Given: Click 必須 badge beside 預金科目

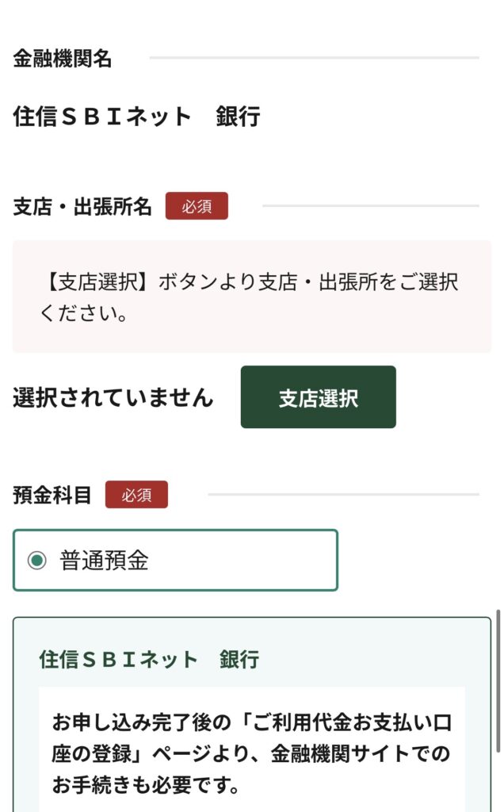Looking at the screenshot, I should [136, 495].
